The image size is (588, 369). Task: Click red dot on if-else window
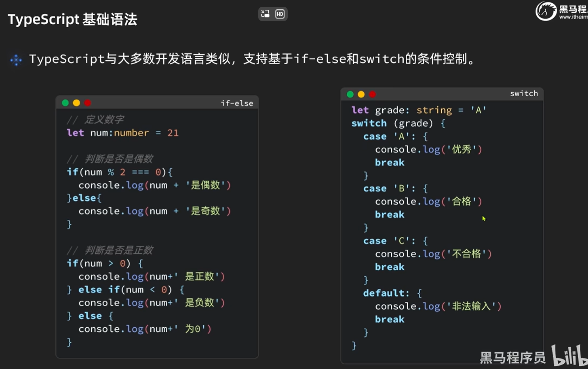(88, 103)
